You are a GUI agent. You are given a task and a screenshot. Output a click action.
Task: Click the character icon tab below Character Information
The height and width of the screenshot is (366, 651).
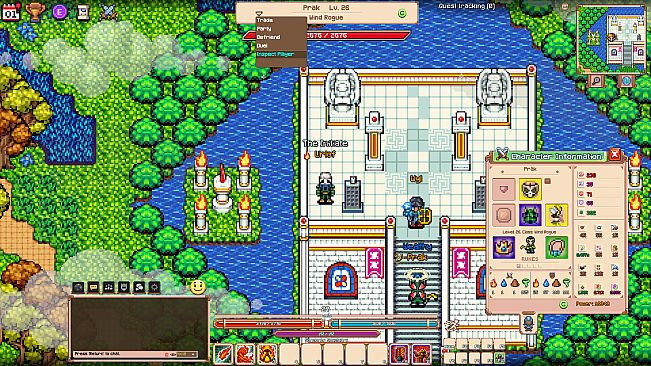tap(528, 323)
